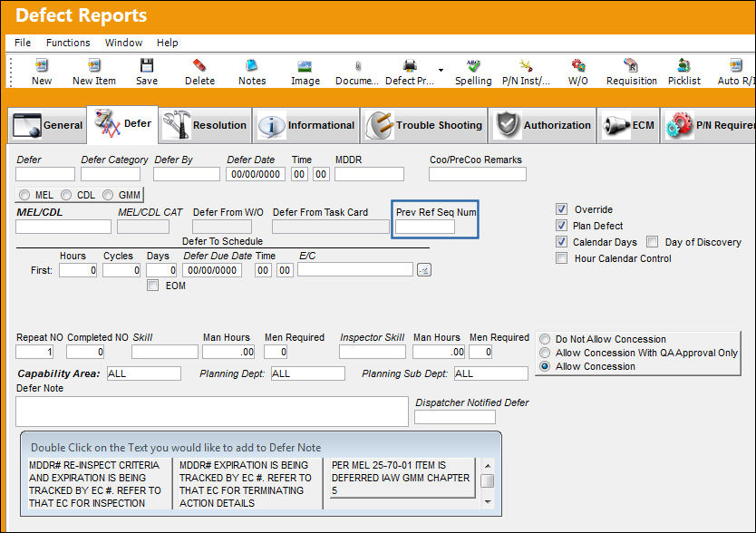Select the CDL radio button
This screenshot has width=756, height=533.
(x=66, y=195)
